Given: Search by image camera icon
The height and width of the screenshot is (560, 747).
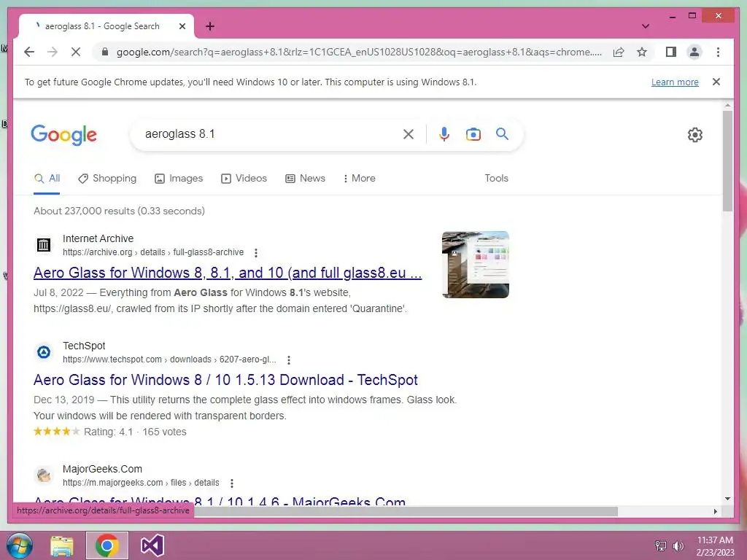Looking at the screenshot, I should coord(473,134).
